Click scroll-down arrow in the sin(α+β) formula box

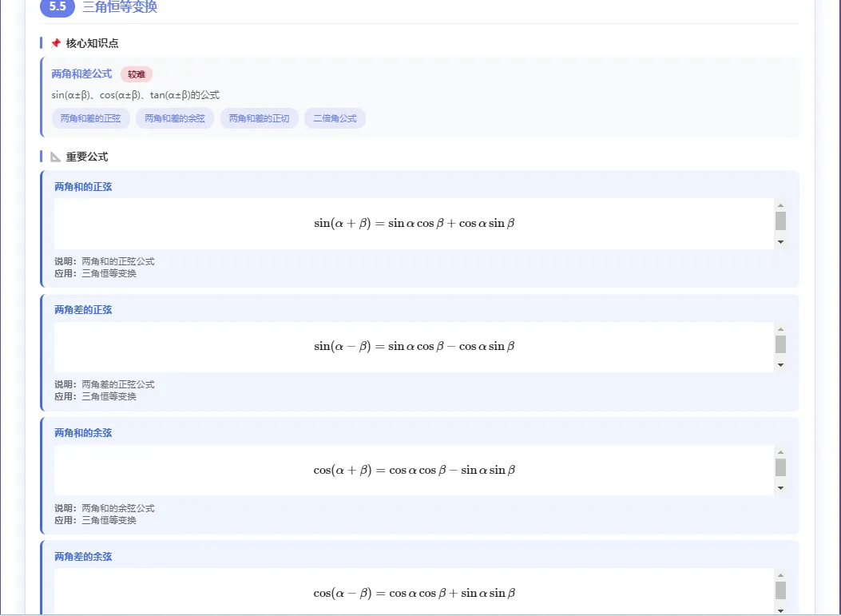tap(780, 242)
